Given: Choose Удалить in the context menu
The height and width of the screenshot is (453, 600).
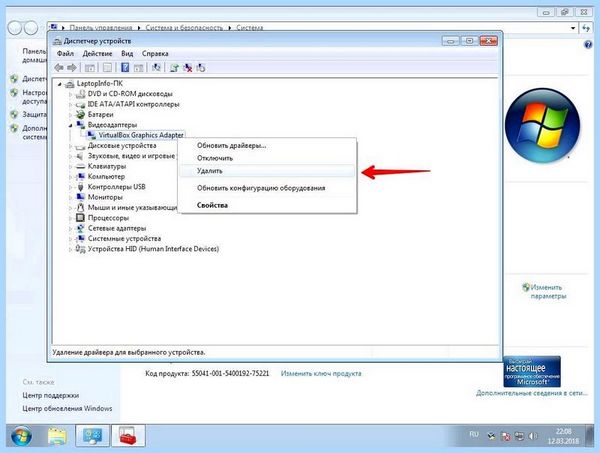Looking at the screenshot, I should pyautogui.click(x=267, y=171).
